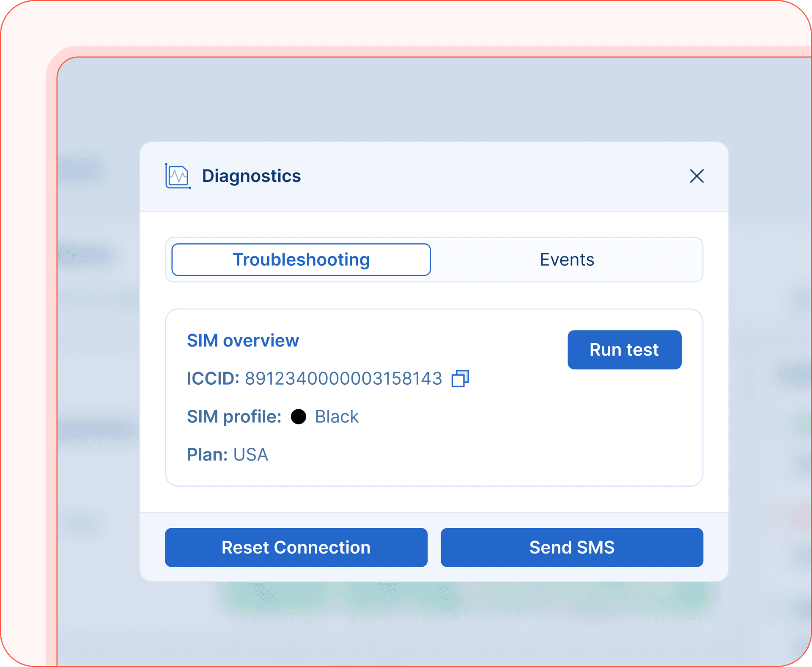The image size is (812, 667).
Task: Copy the ICCID using the copy icon
Action: tap(460, 380)
